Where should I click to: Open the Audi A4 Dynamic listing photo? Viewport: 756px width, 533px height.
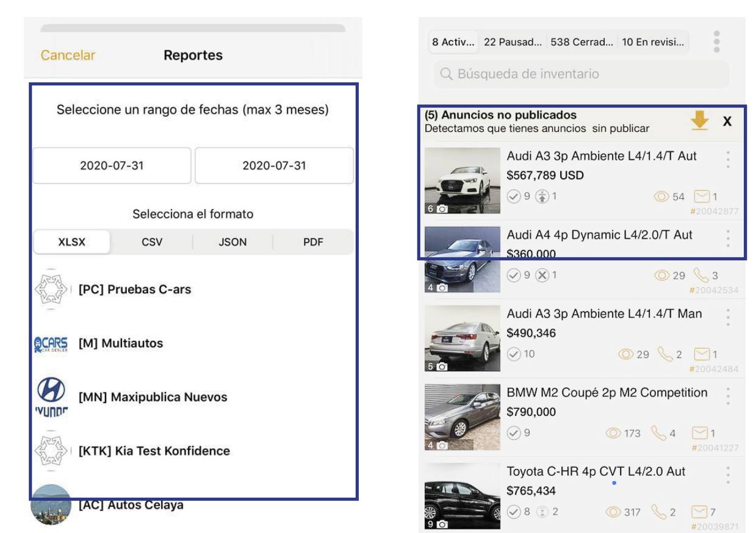[463, 259]
